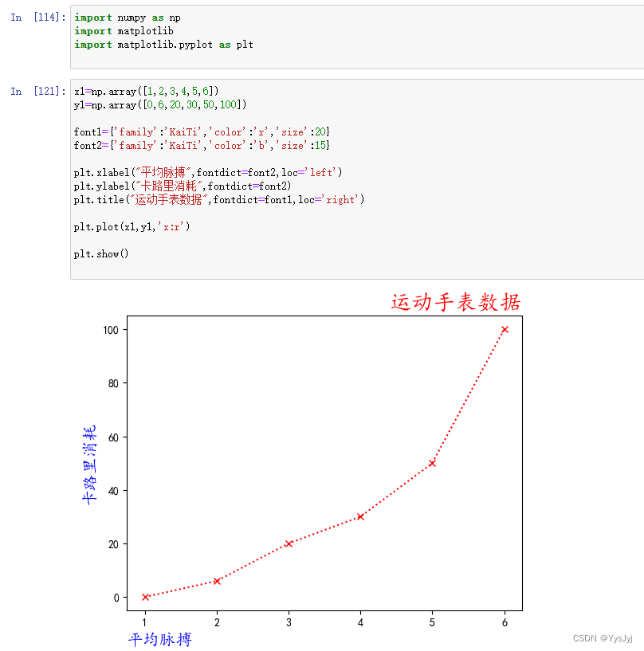This screenshot has height=651, width=644.
Task: Click the blue x-axis label 平均脉搏
Action: coord(160,639)
